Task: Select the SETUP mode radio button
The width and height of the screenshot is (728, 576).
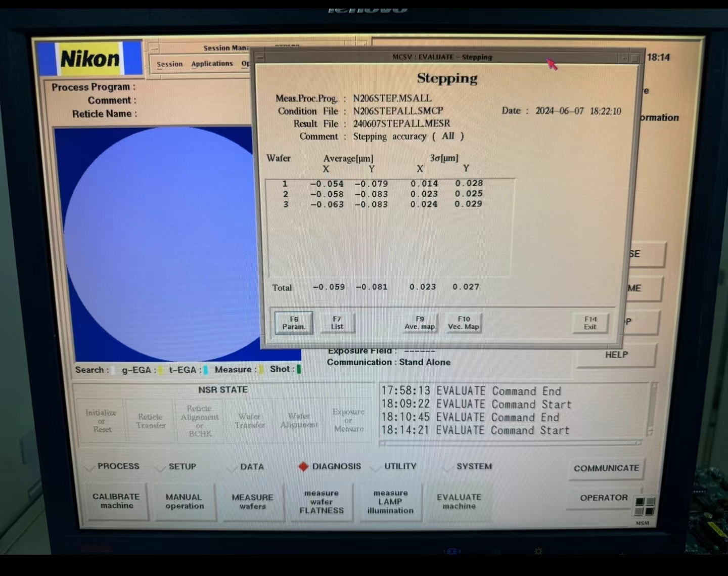Action: click(161, 468)
